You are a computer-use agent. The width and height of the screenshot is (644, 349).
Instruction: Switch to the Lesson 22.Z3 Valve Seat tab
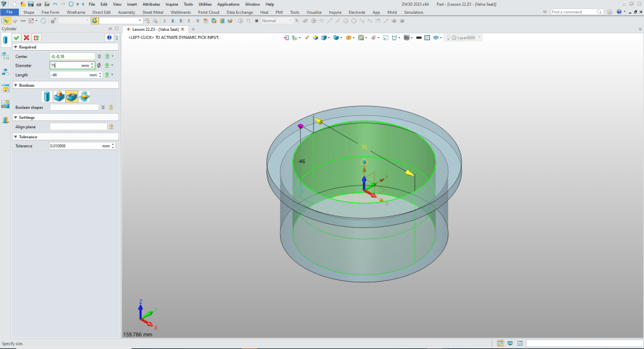(155, 29)
